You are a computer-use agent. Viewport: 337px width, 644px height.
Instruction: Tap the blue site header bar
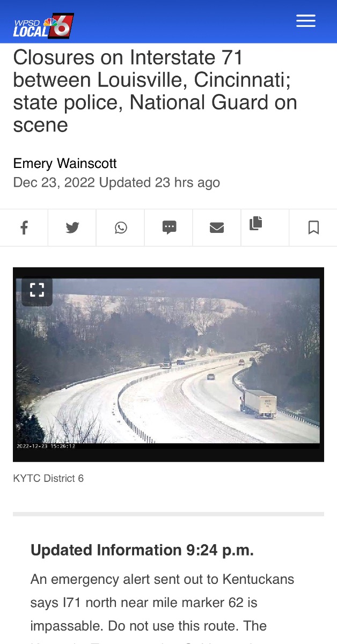tap(169, 21)
